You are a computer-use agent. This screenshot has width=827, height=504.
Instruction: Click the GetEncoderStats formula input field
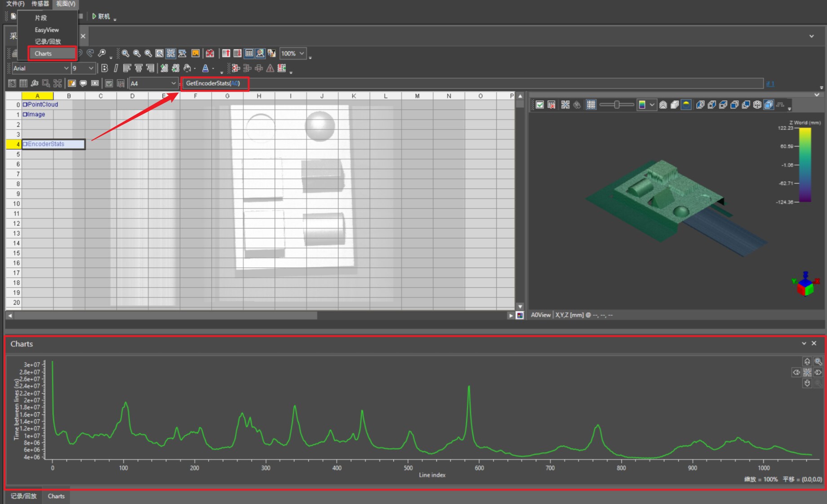click(472, 84)
